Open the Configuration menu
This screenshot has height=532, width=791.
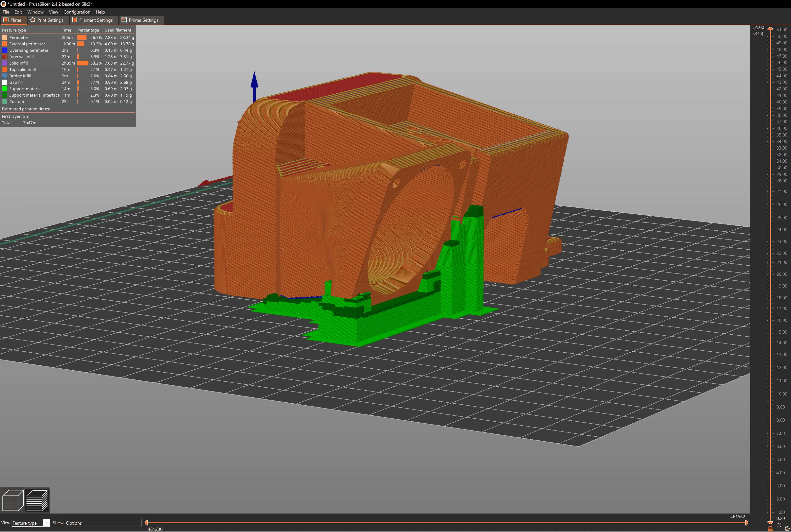[77, 12]
